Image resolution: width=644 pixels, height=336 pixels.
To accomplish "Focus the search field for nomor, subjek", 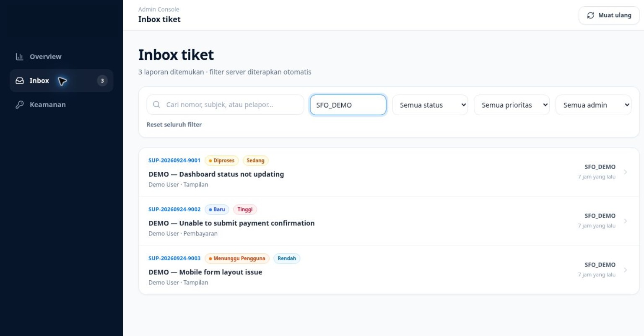I will (225, 105).
